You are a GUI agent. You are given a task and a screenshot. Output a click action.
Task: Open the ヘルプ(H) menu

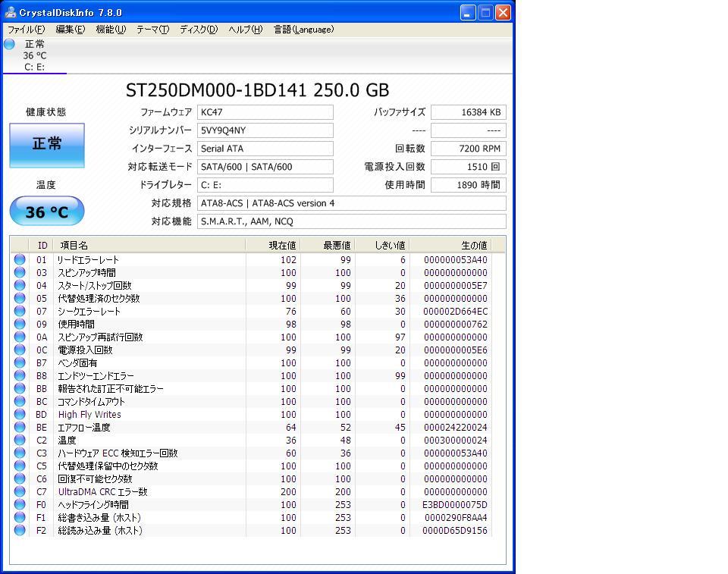pyautogui.click(x=245, y=30)
